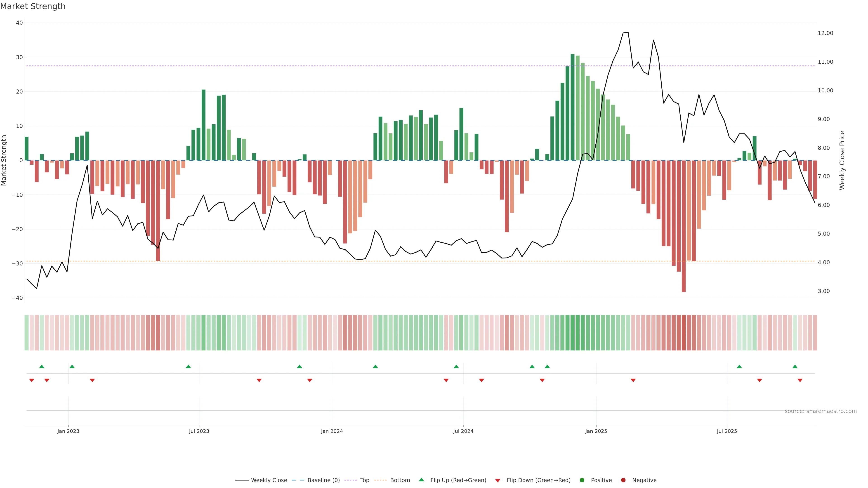The width and height of the screenshot is (868, 488).
Task: Click the source: sharemaestro.com text
Action: tap(821, 411)
